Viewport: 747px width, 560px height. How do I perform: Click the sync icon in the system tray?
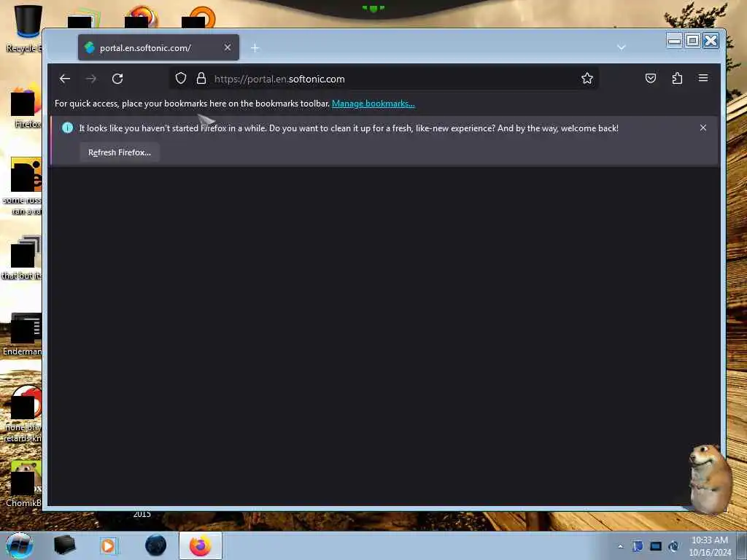coord(673,546)
